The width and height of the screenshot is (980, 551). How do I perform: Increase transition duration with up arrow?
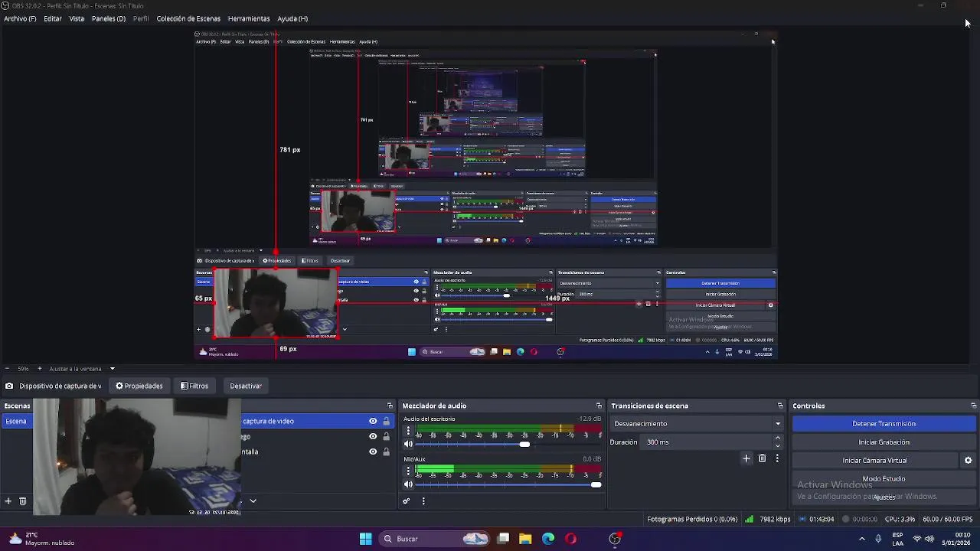coord(778,439)
